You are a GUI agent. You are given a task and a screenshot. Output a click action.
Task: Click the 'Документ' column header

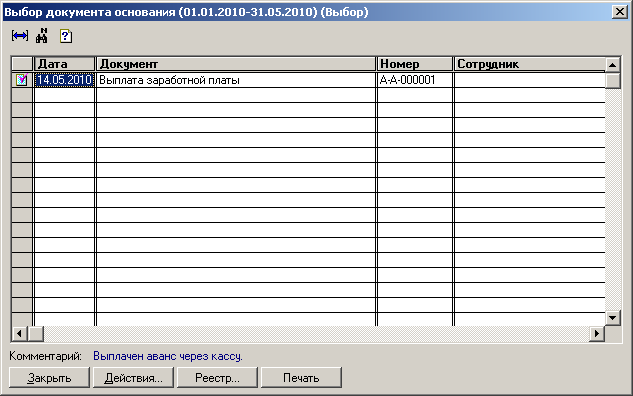click(236, 64)
